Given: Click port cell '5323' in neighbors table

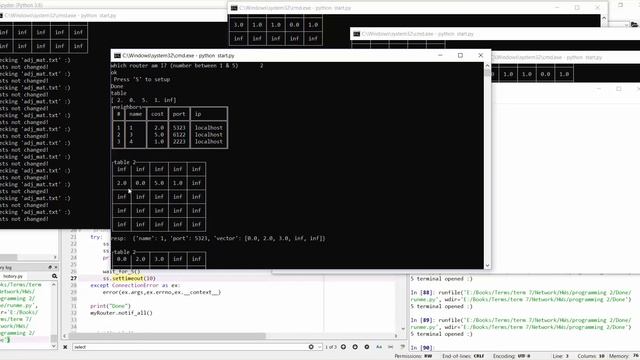Looking at the screenshot, I should click(x=179, y=128).
